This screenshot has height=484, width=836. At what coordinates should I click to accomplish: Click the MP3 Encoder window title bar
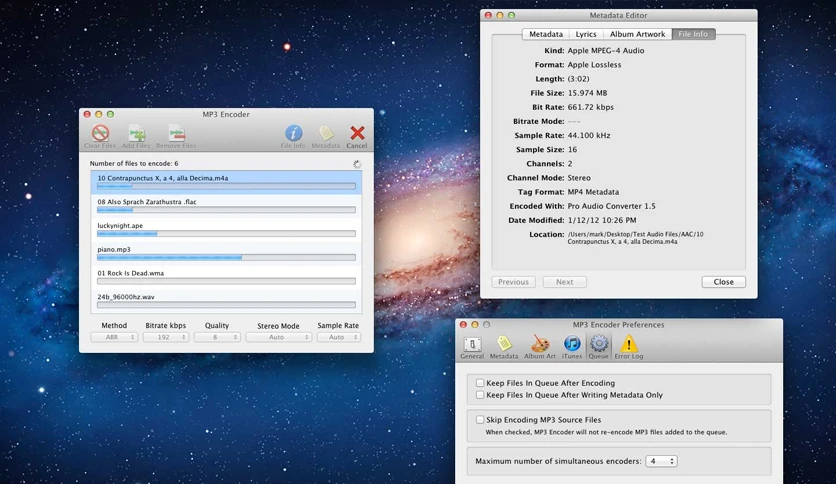click(226, 114)
